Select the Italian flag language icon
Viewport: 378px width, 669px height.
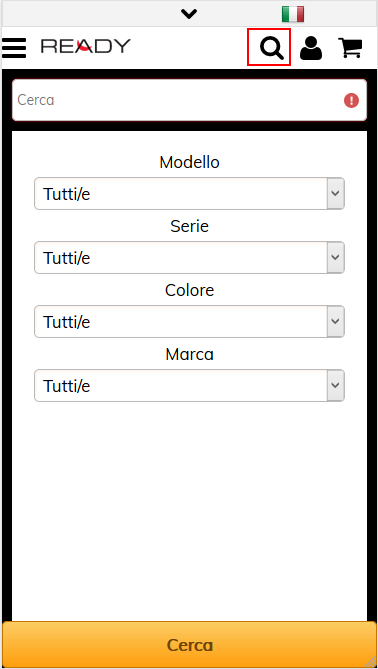coord(293,14)
